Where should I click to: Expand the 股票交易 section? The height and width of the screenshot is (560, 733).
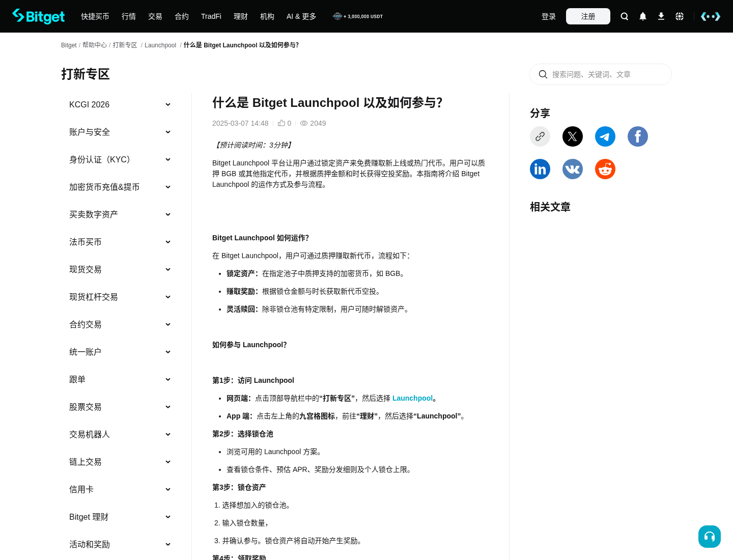(x=120, y=407)
